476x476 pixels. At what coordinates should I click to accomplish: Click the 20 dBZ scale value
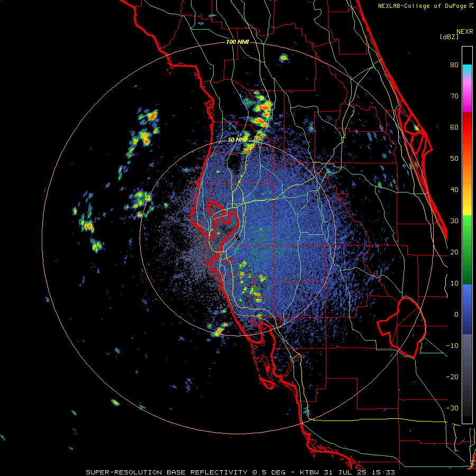[x=454, y=252]
